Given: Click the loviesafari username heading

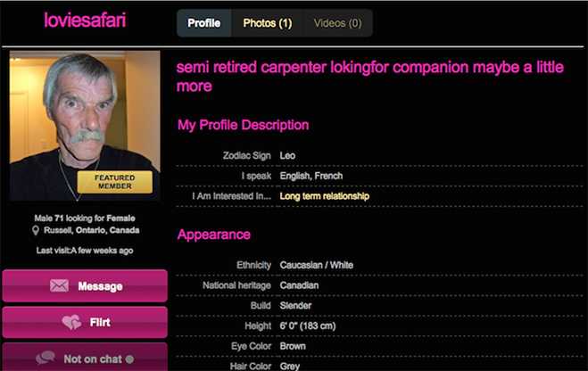Looking at the screenshot, I should [85, 21].
